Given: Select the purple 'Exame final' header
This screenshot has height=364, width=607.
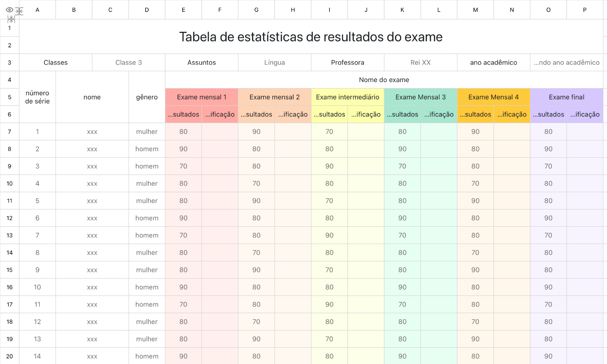Looking at the screenshot, I should [567, 97].
